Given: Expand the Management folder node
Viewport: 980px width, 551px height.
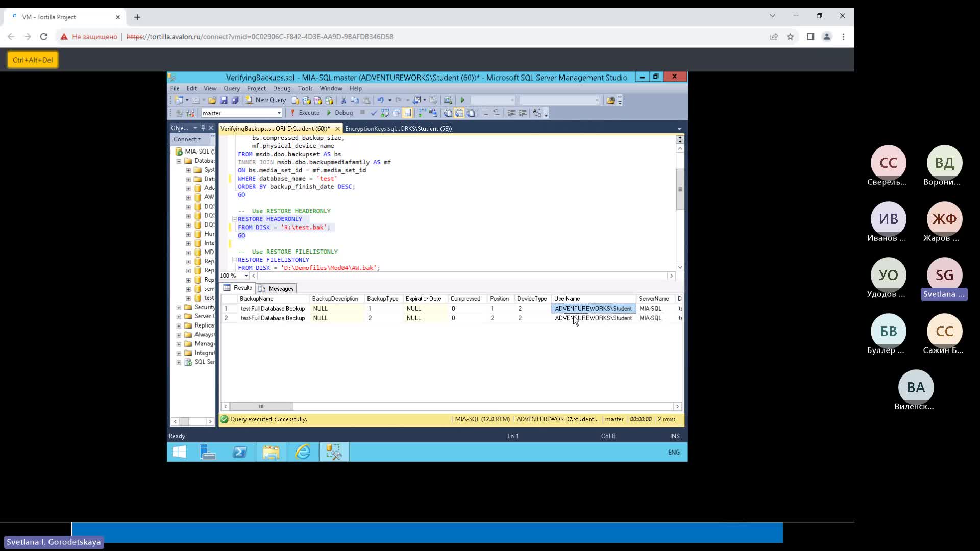Looking at the screenshot, I should (x=179, y=344).
